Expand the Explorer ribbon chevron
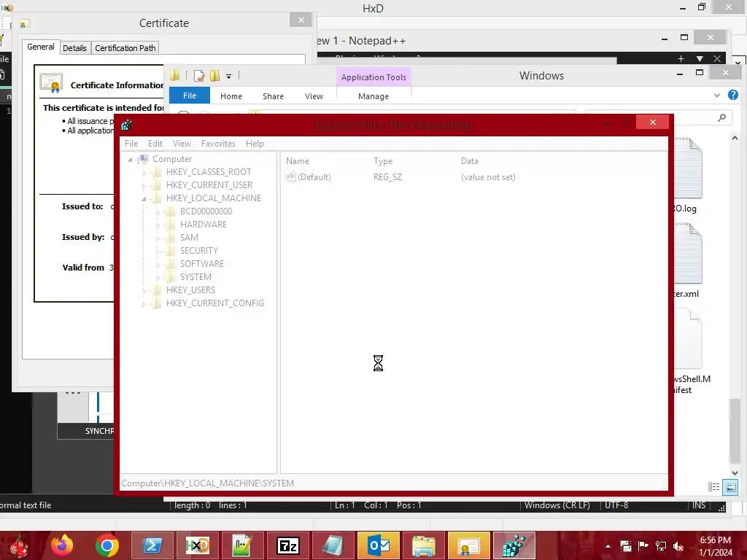 point(717,96)
